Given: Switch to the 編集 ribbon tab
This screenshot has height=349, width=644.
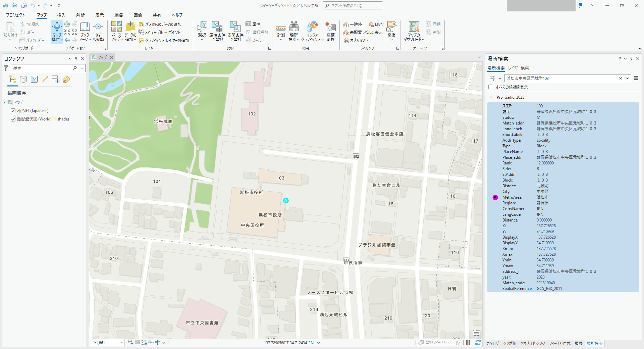Looking at the screenshot, I should click(119, 15).
